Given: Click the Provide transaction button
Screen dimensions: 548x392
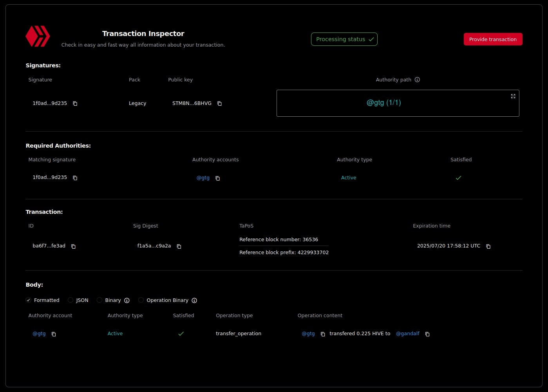Looking at the screenshot, I should (493, 39).
